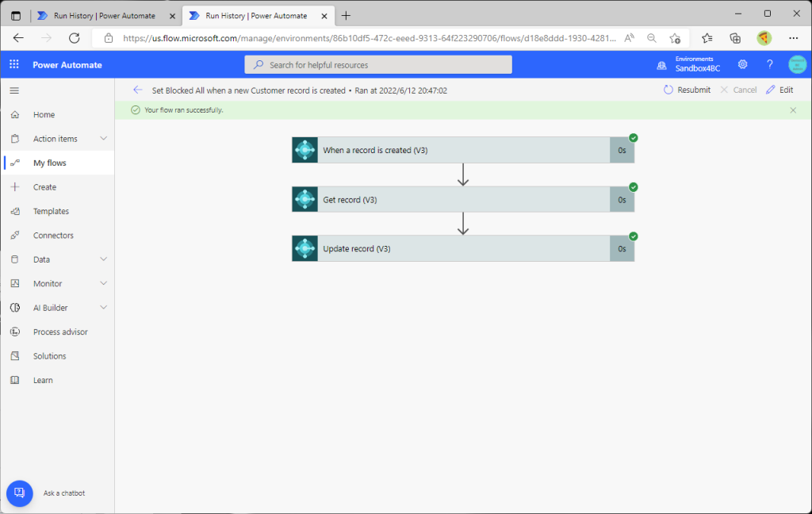The width and height of the screenshot is (812, 514).
Task: Navigate to Home in sidebar
Action: [44, 114]
